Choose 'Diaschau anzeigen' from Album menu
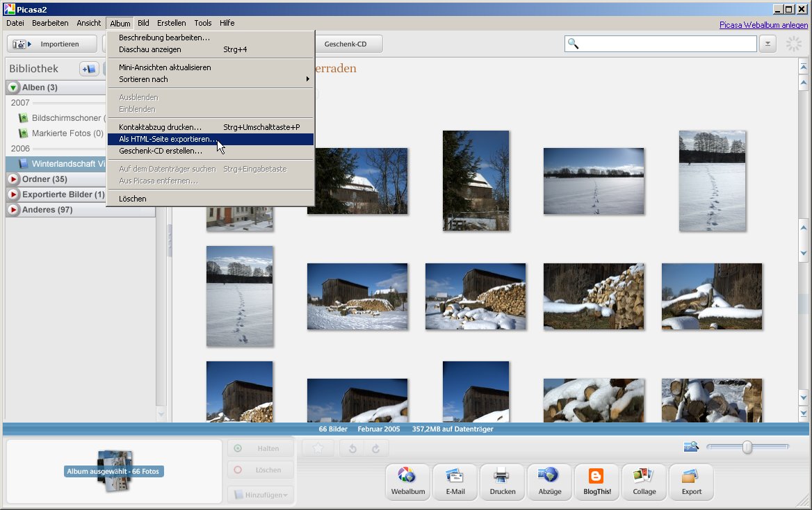Screen dimensions: 812x510 point(150,49)
